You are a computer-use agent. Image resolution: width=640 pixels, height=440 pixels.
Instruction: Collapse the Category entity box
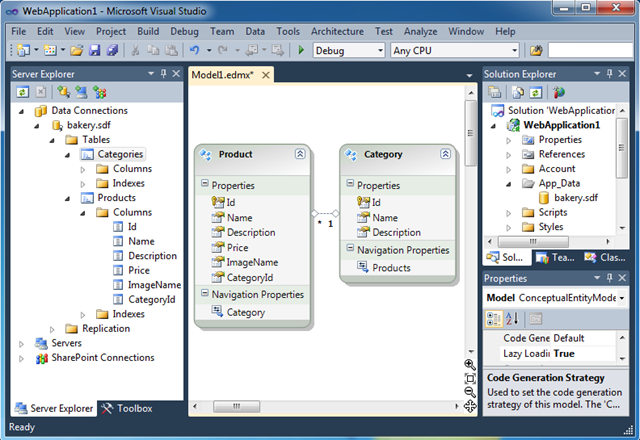click(x=445, y=154)
